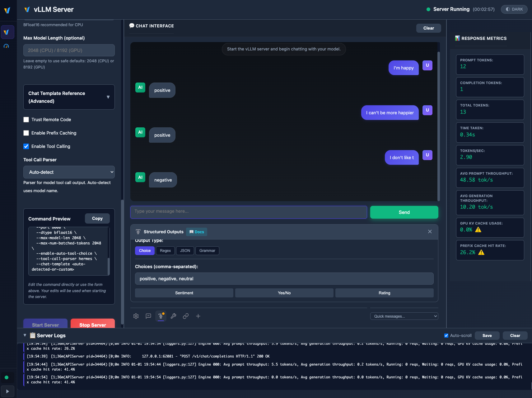Screen dimensions: 532x398
Task: Toggle the DARK theme switch
Action: click(x=514, y=9)
